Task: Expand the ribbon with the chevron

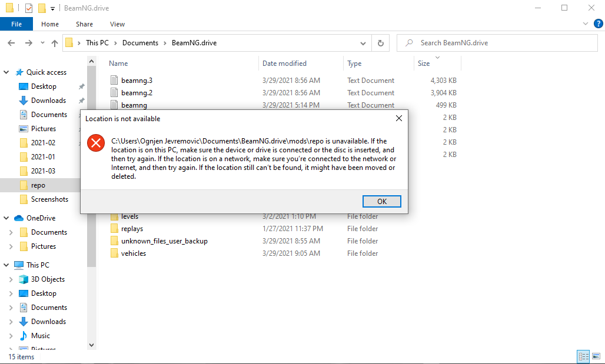Action: [586, 24]
